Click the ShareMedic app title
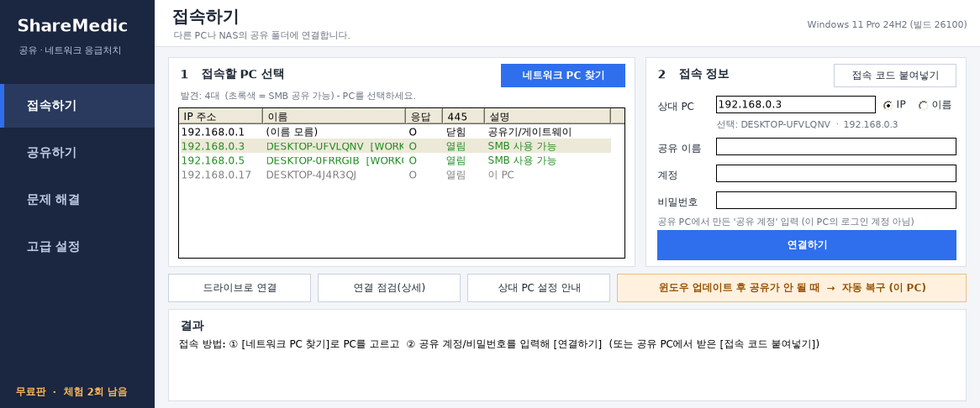 pyautogui.click(x=72, y=26)
